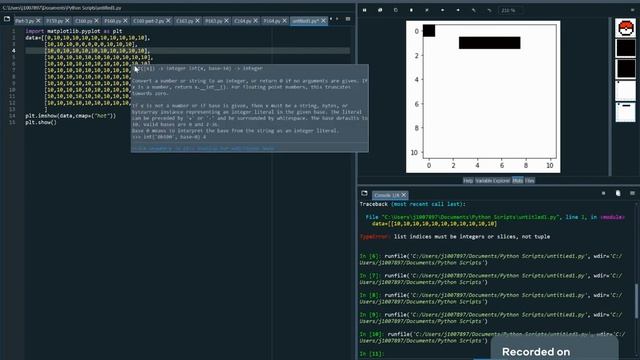Click the int() tooltip help popup
Screen dimensions: 640x360
(x=250, y=108)
